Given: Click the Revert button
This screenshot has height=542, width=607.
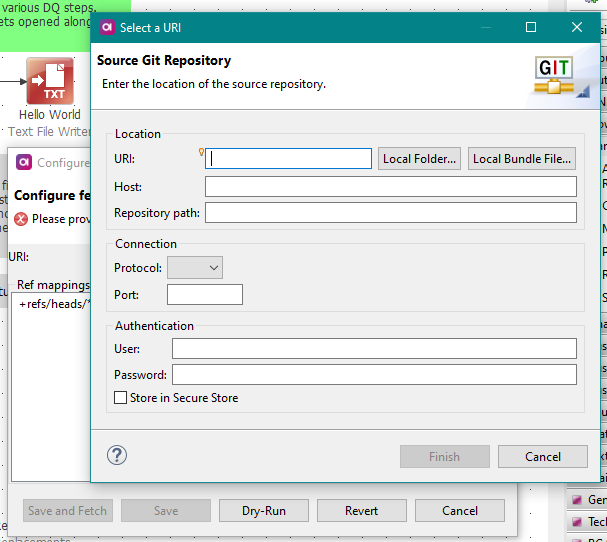Looking at the screenshot, I should coord(362,511).
